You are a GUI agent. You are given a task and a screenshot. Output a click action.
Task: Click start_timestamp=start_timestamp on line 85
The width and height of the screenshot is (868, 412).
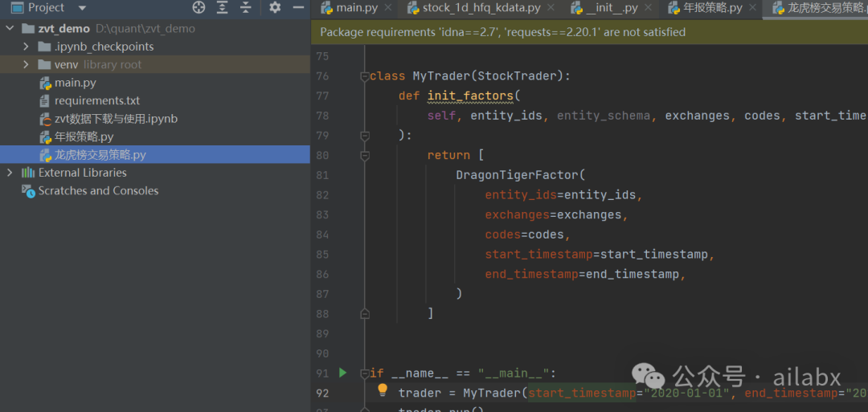pyautogui.click(x=596, y=255)
